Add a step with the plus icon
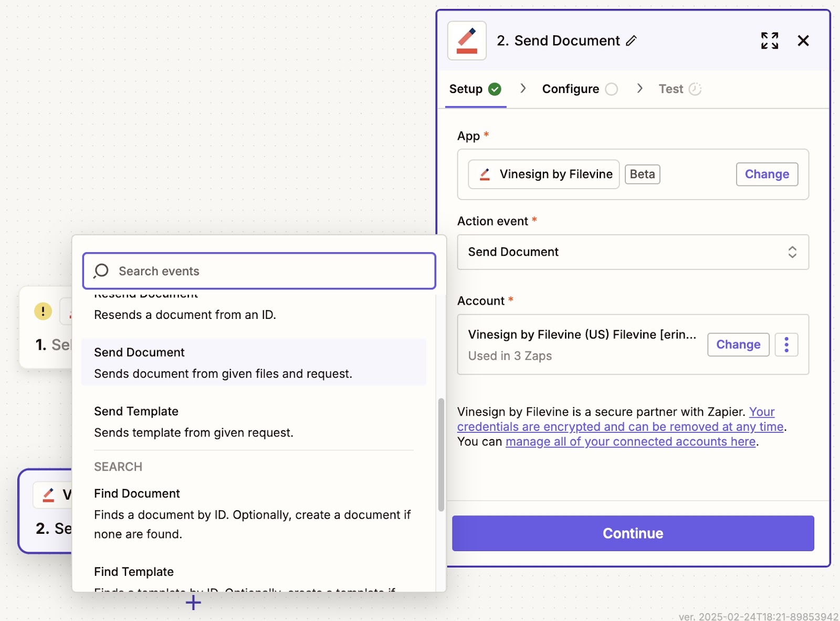 pos(193,603)
